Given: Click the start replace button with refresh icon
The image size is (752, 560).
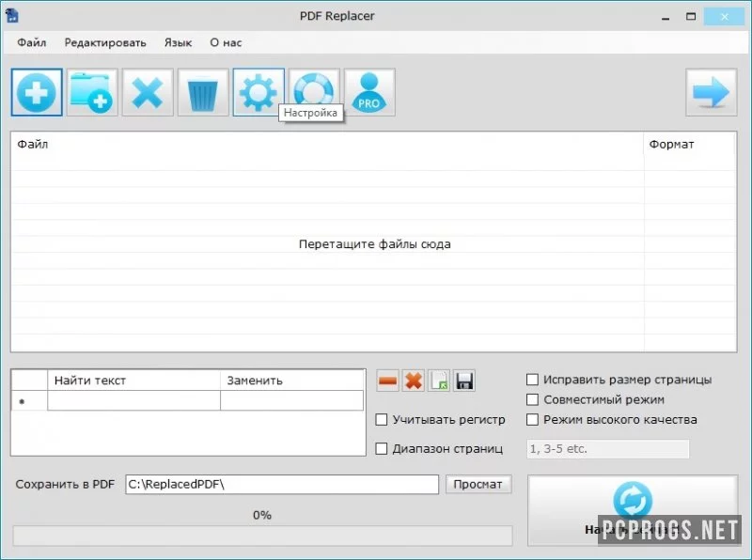Looking at the screenshot, I should [x=633, y=510].
